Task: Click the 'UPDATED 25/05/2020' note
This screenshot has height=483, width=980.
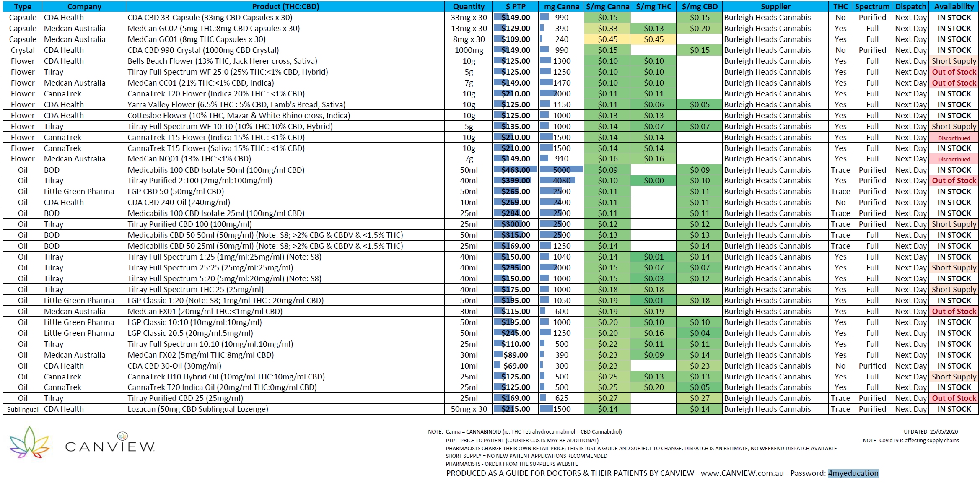Action: tap(931, 431)
